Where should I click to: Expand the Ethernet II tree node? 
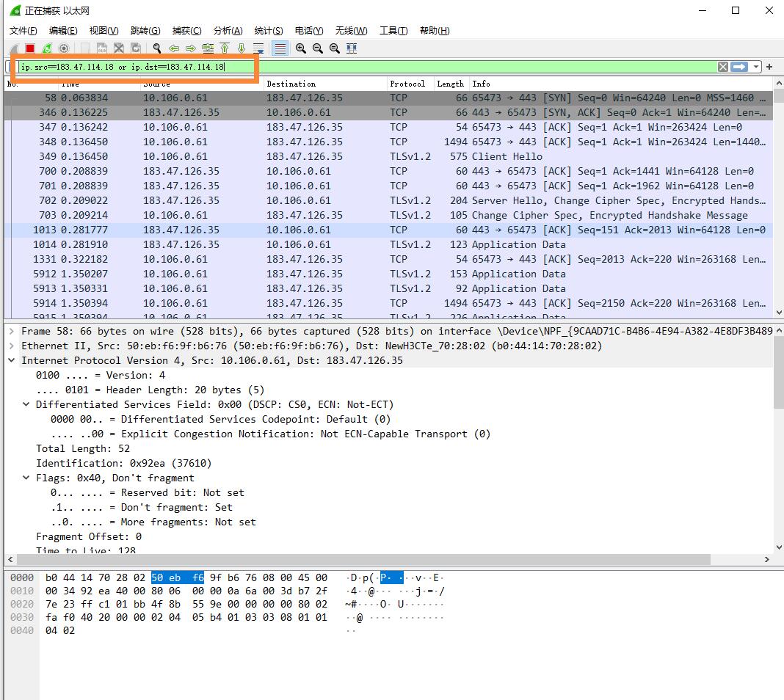12,346
